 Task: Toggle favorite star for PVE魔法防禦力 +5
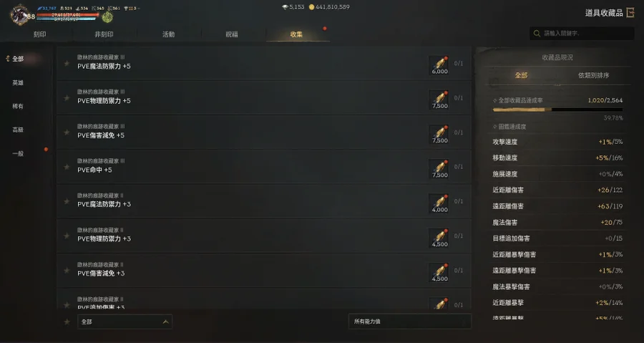pos(67,63)
